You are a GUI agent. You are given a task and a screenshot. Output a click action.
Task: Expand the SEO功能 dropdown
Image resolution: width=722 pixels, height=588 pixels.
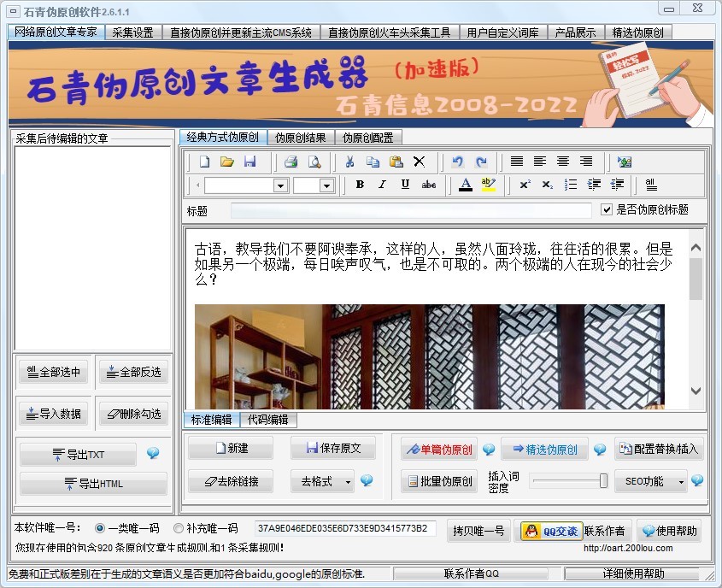(x=681, y=482)
